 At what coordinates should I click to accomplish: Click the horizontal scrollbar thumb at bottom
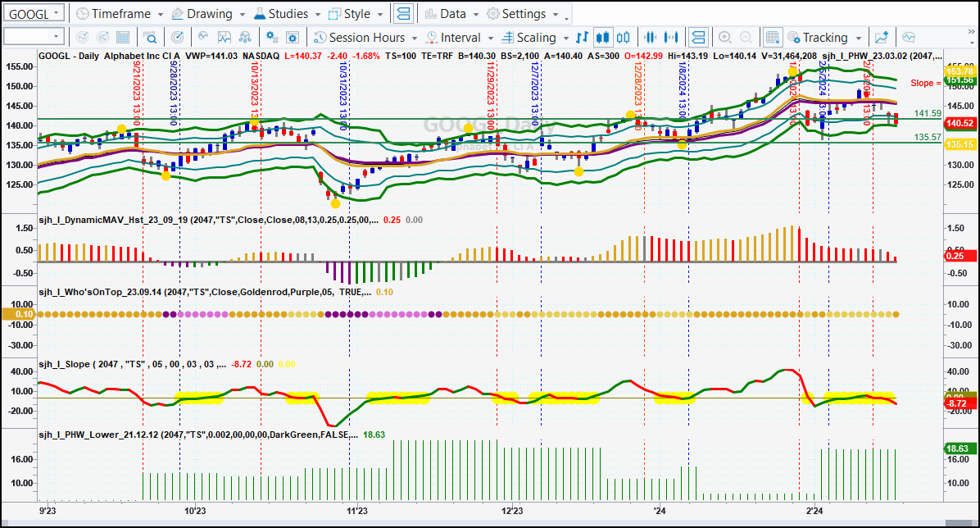tap(960, 523)
